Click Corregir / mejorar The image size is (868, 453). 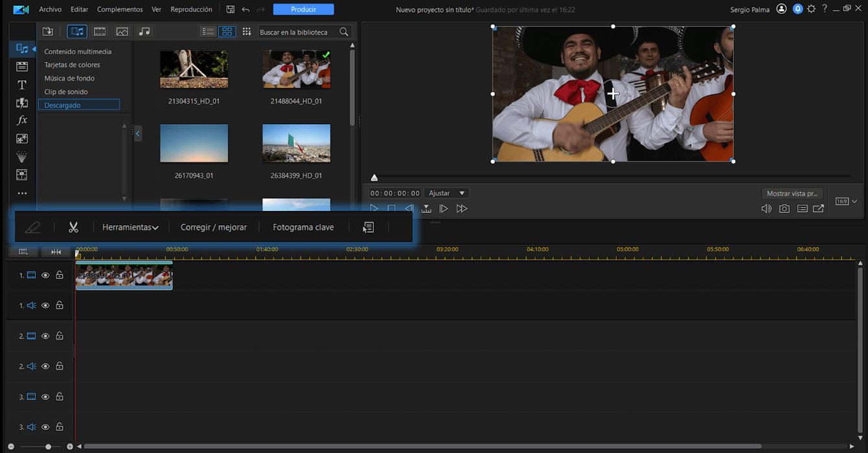[x=214, y=227]
